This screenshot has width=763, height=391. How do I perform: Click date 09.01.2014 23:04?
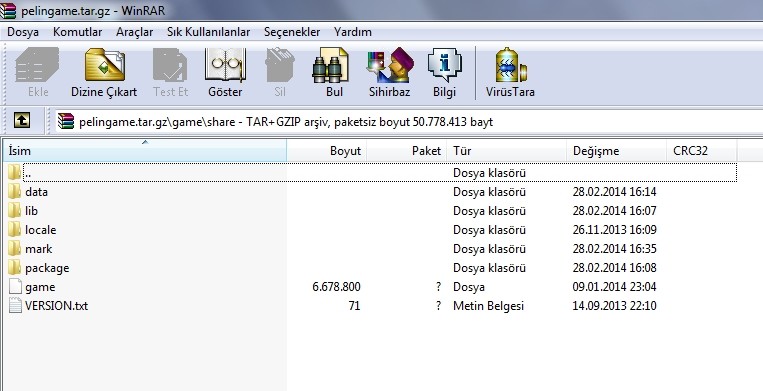click(x=614, y=287)
